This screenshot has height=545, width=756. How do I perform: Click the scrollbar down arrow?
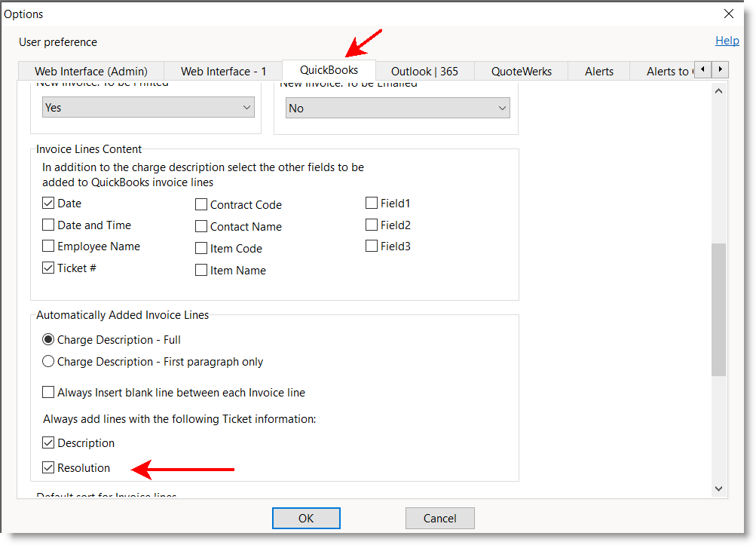718,489
